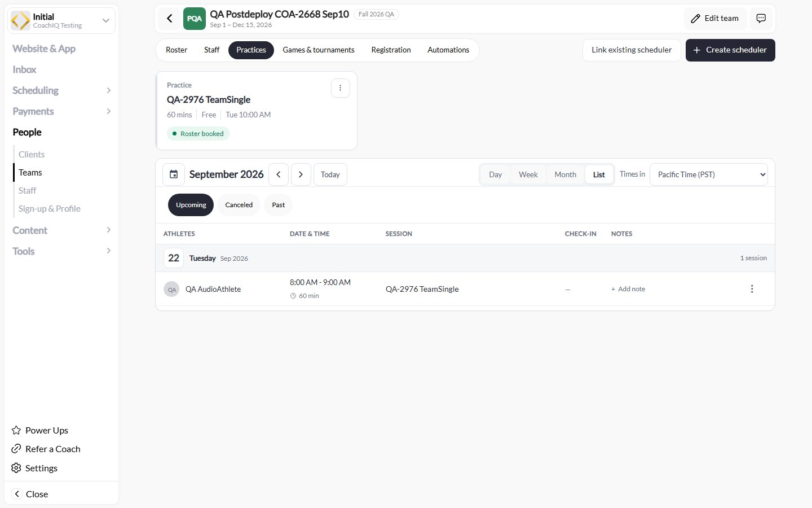Click the Create scheduler button
This screenshot has width=812, height=508.
[730, 50]
